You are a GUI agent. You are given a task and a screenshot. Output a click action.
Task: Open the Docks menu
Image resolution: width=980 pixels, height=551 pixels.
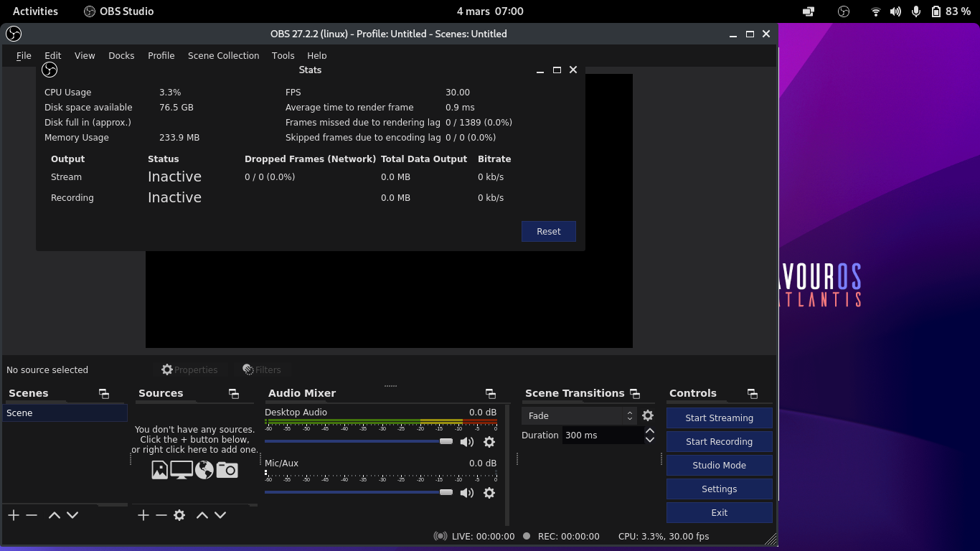coord(121,55)
